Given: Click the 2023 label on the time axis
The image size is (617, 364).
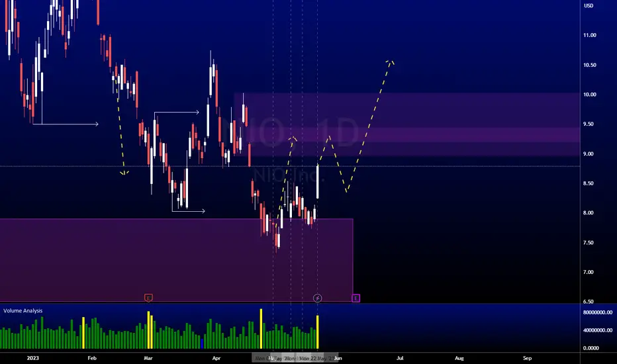Looking at the screenshot, I should [x=32, y=358].
